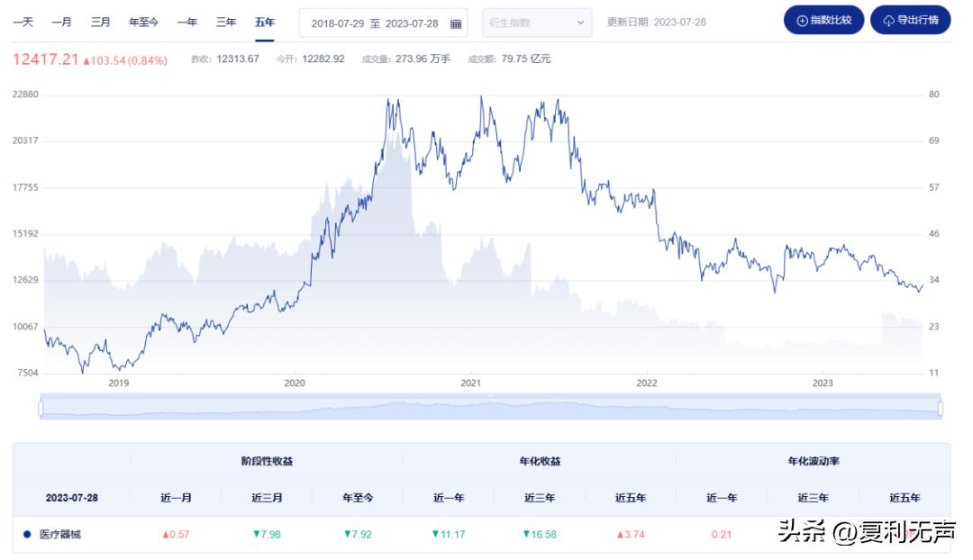Click the left handle of range slider
Screen dimensions: 973x560
tap(41, 408)
